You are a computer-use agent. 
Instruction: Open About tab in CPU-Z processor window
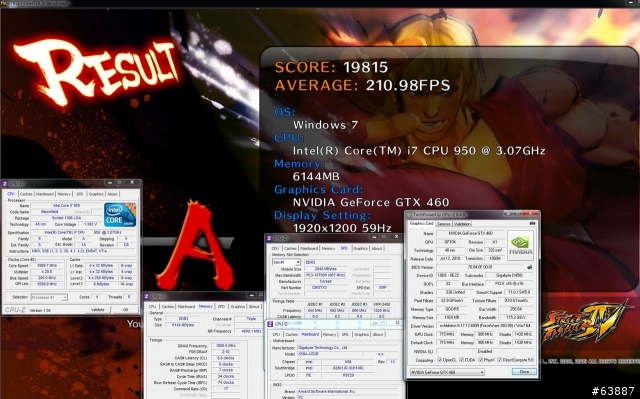[x=113, y=194]
